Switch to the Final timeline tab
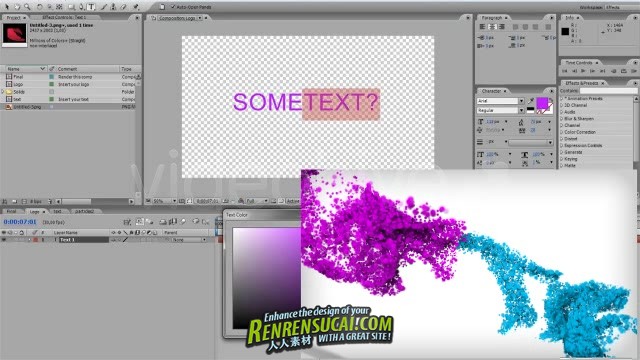 (x=11, y=211)
